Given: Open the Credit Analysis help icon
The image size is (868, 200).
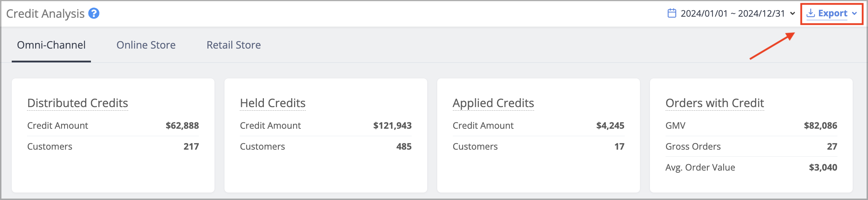Looking at the screenshot, I should (x=94, y=13).
